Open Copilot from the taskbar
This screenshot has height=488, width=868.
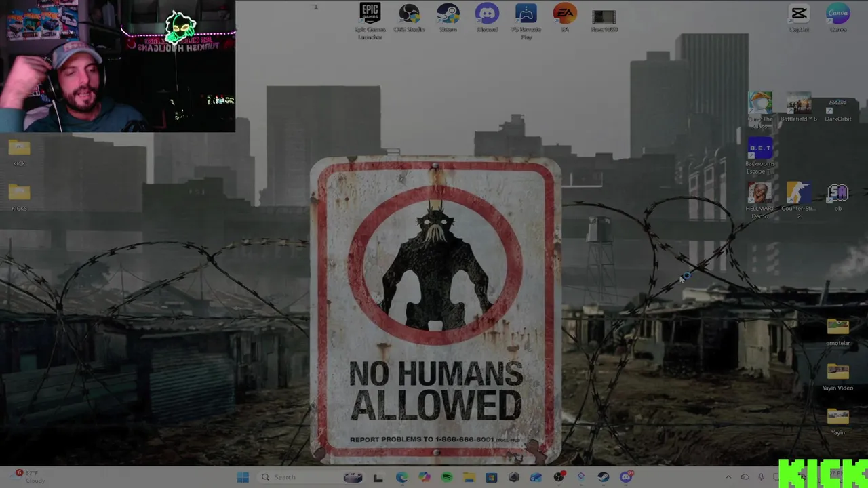[x=425, y=477]
